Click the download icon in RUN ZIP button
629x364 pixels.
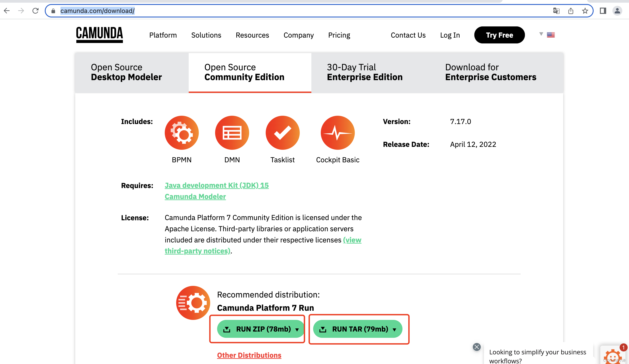pos(227,329)
